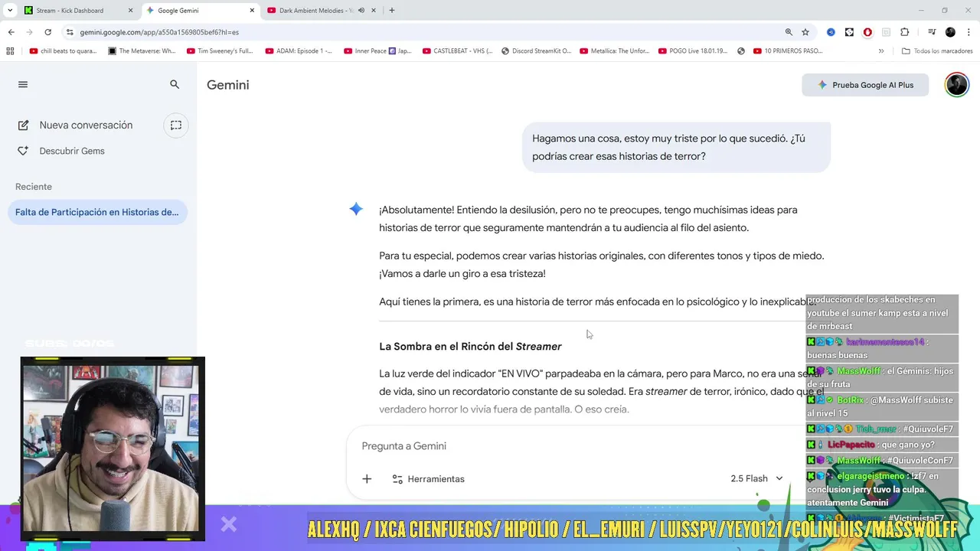
Task: Click the globe bookmark icon before 10 PRIMEROS
Action: 741,51
